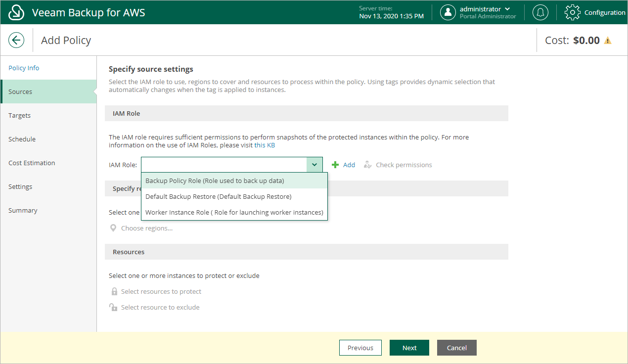
Task: Click the Configuration label
Action: [605, 12]
